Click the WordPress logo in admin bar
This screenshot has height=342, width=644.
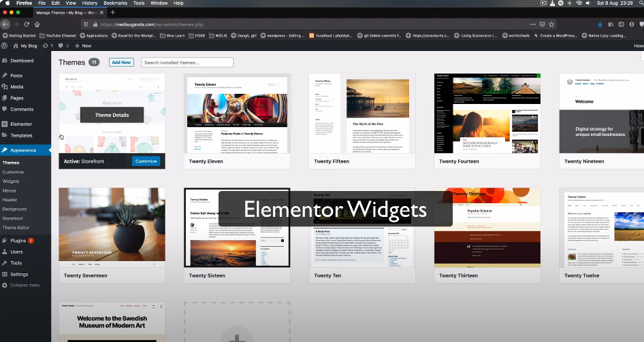5,46
